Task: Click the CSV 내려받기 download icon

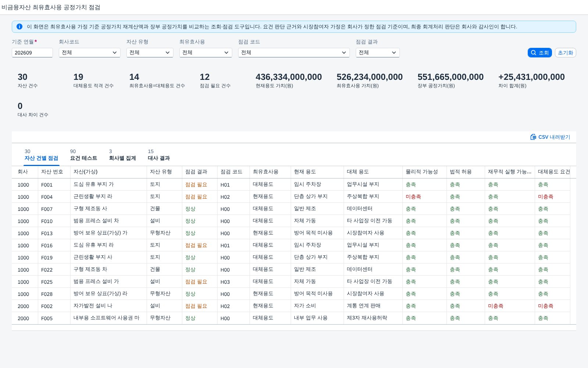Action: point(533,137)
